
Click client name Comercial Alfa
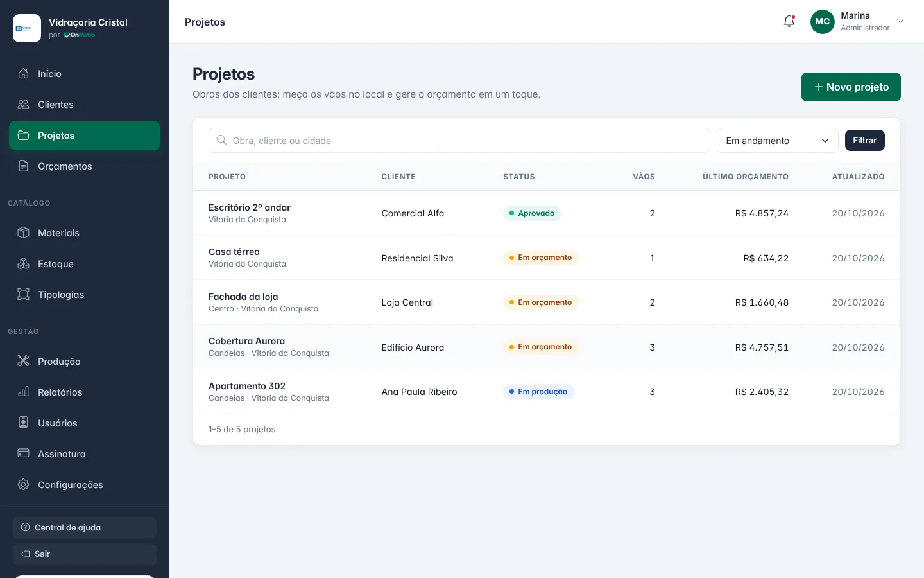pos(413,213)
